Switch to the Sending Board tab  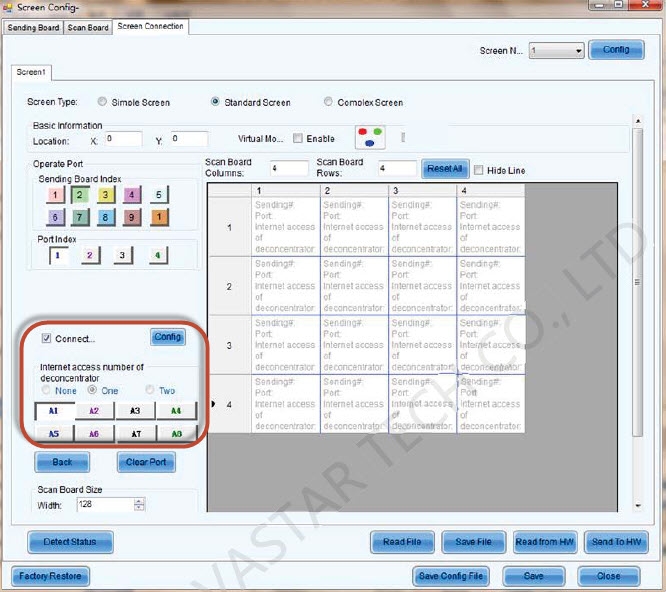pyautogui.click(x=34, y=27)
